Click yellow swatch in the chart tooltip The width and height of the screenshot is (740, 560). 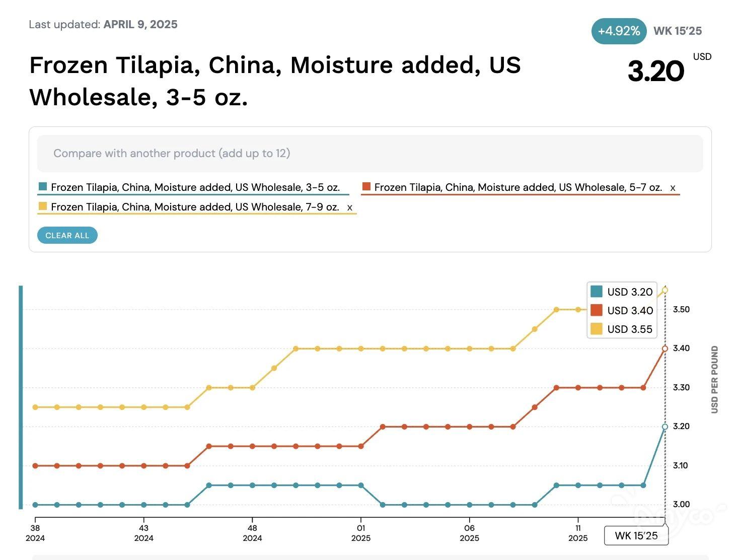(597, 329)
